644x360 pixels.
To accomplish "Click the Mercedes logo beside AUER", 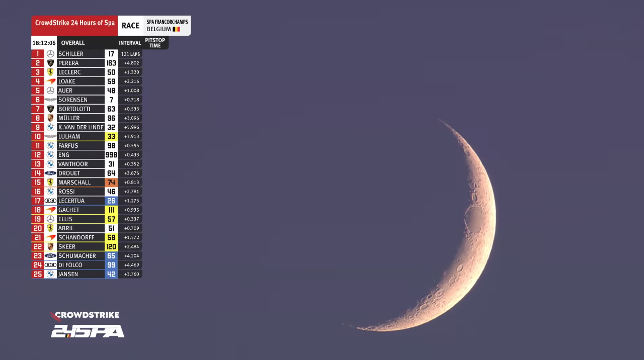I will coord(50,91).
